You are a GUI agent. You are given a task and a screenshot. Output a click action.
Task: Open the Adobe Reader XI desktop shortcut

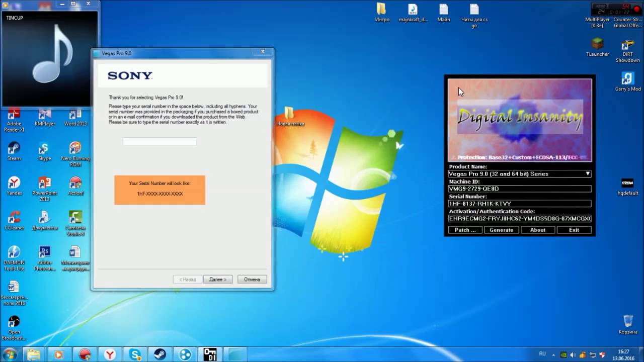(14, 120)
